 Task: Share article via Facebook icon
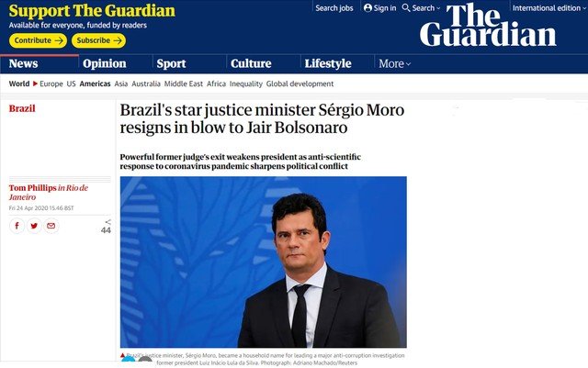click(17, 226)
